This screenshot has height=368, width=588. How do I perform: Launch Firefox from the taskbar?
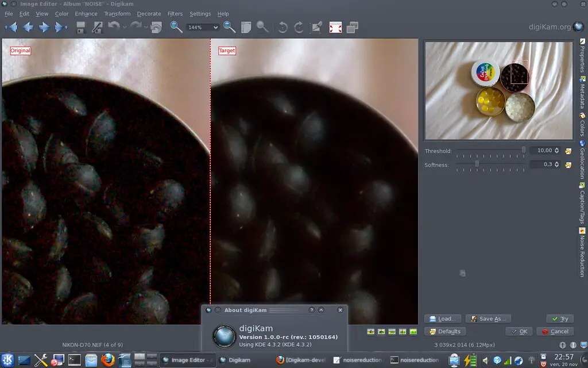tap(107, 361)
